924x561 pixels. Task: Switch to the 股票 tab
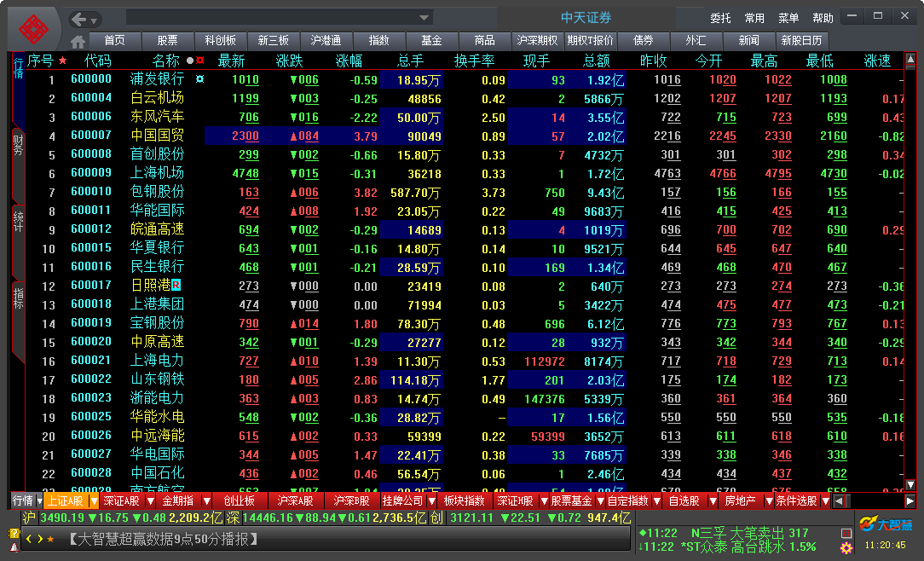click(x=167, y=41)
